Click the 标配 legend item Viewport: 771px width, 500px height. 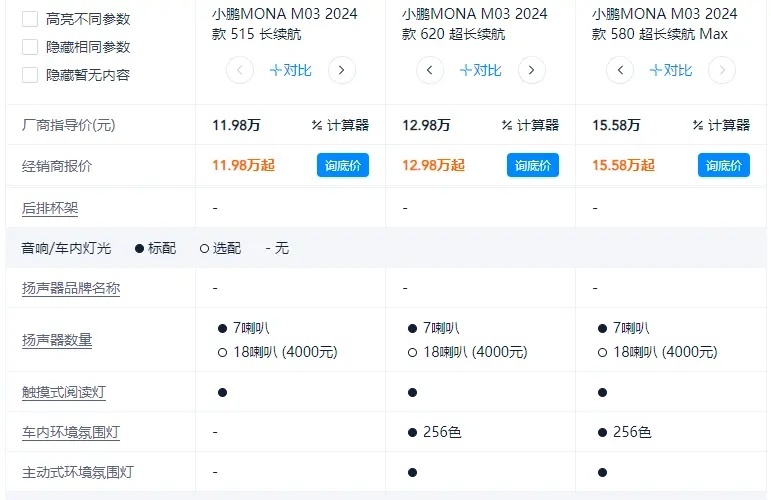[155, 248]
